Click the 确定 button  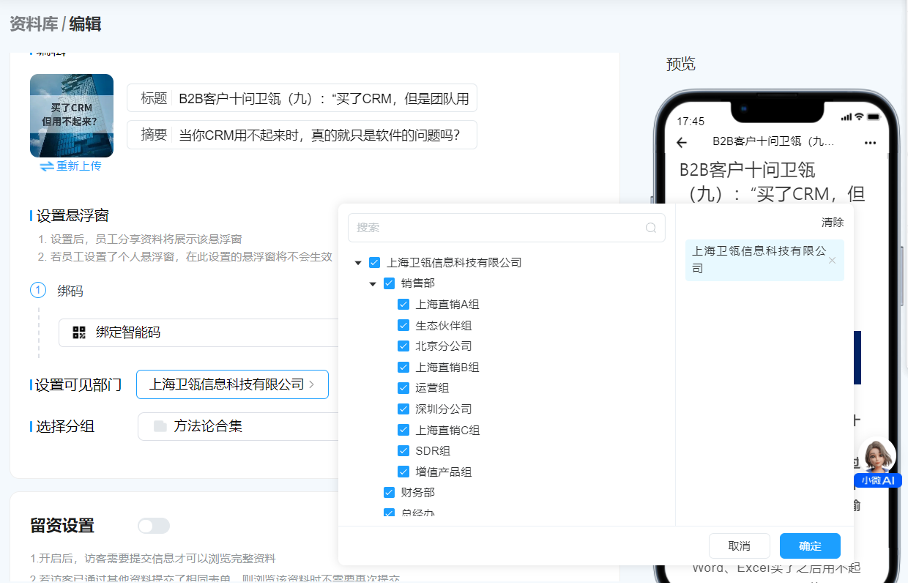click(810, 546)
